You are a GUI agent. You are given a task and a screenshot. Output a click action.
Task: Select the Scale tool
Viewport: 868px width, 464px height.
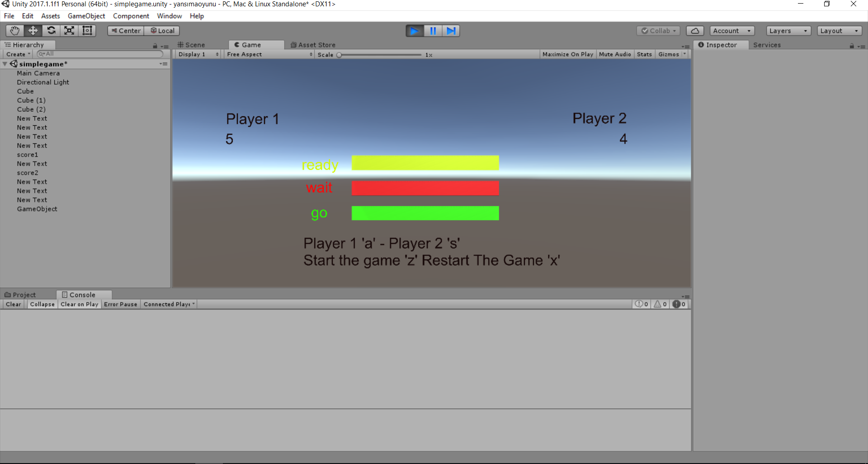click(x=69, y=31)
